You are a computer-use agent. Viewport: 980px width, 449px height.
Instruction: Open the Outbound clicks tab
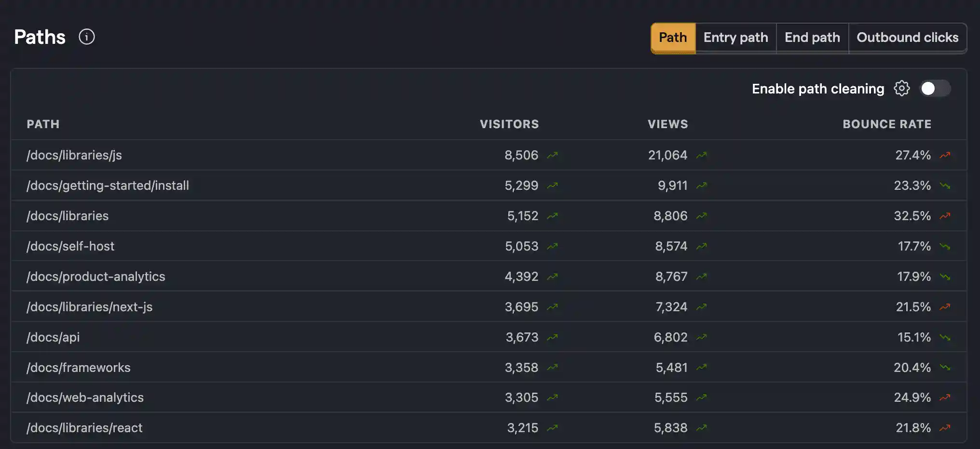[908, 38]
